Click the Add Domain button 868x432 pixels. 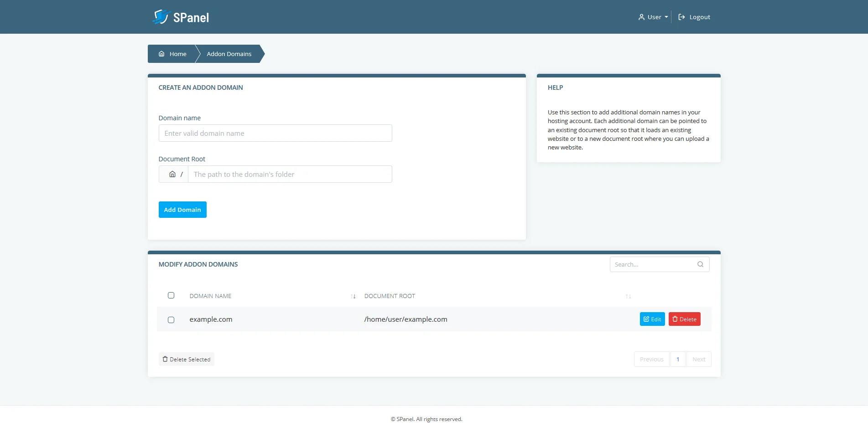pos(182,209)
